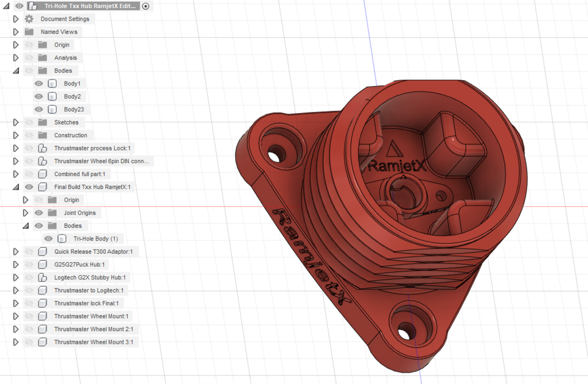Viewport: 588px width, 384px height.
Task: Click the root document assembly icon
Action: click(33, 6)
